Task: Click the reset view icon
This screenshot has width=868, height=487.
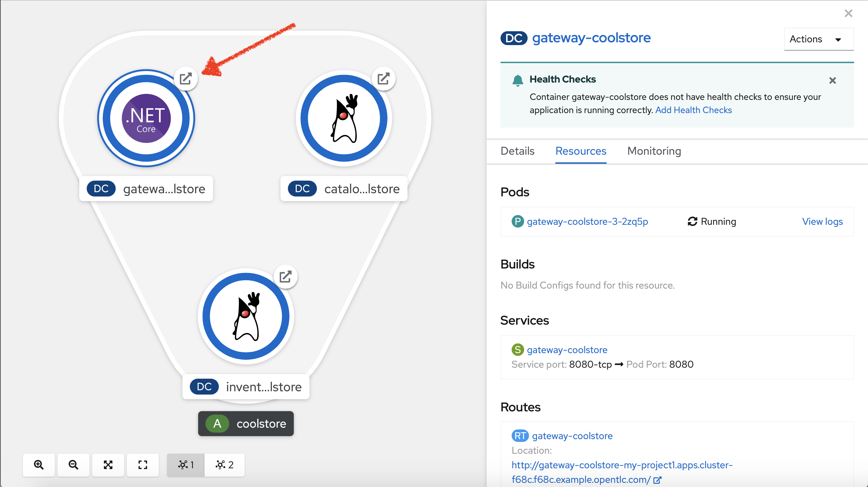Action: [x=143, y=465]
